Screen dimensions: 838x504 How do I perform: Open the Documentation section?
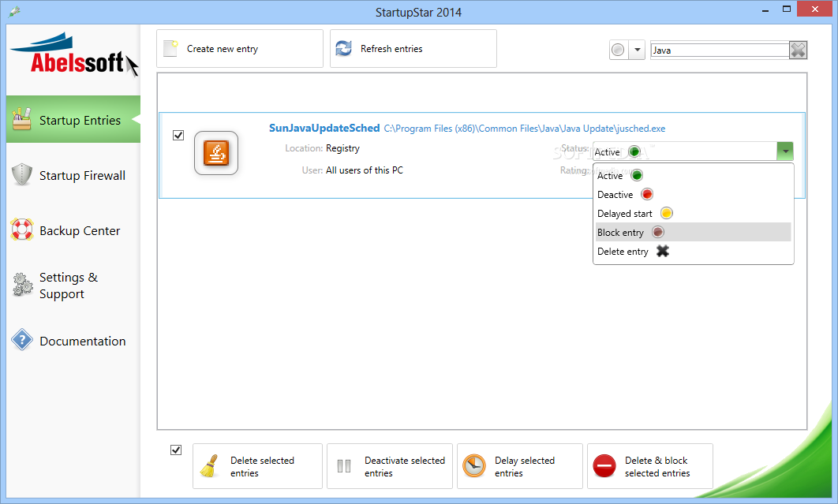point(73,341)
